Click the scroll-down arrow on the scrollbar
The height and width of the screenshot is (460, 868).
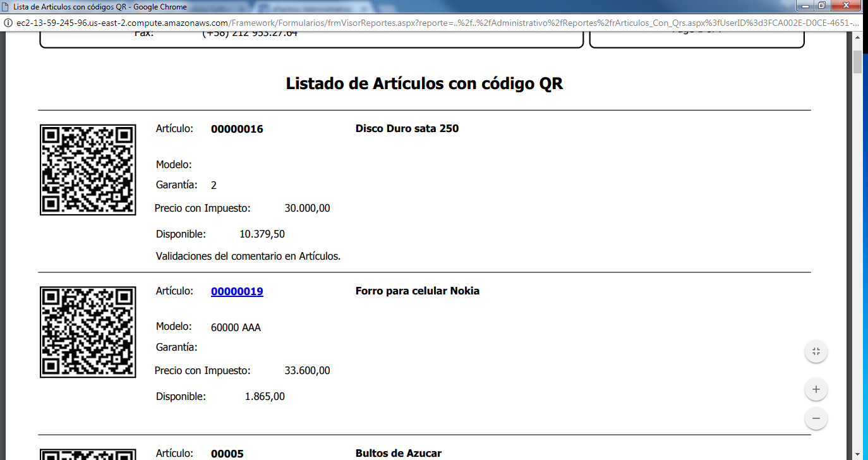(858, 454)
